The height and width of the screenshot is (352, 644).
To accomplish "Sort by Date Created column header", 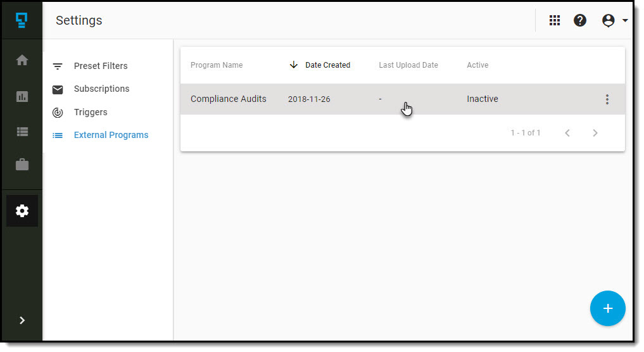I will pyautogui.click(x=327, y=65).
